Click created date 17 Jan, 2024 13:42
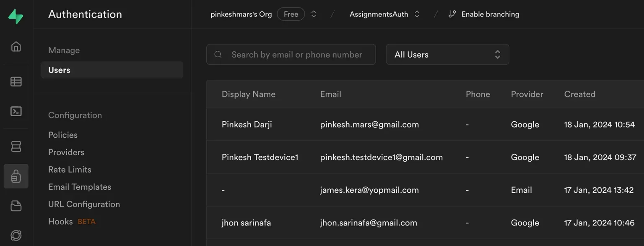The width and height of the screenshot is (644, 246). 599,190
